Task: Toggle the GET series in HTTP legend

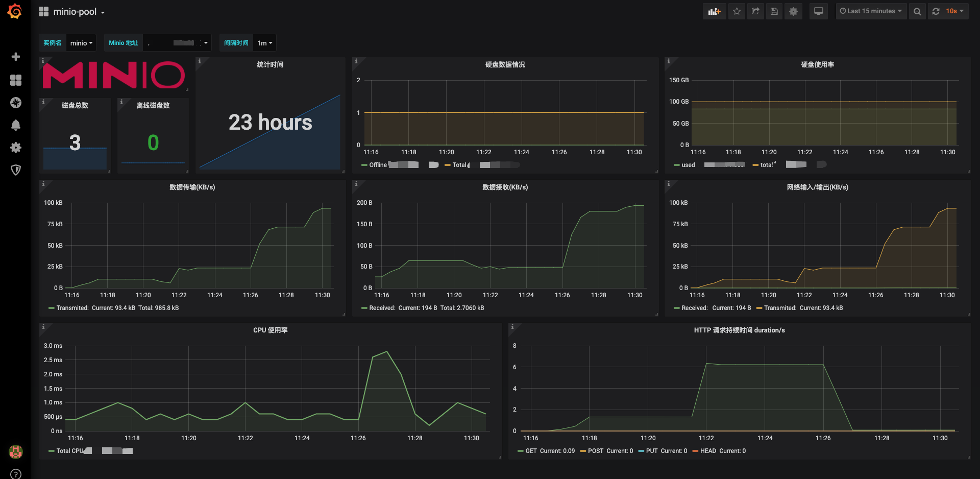Action: pos(531,451)
